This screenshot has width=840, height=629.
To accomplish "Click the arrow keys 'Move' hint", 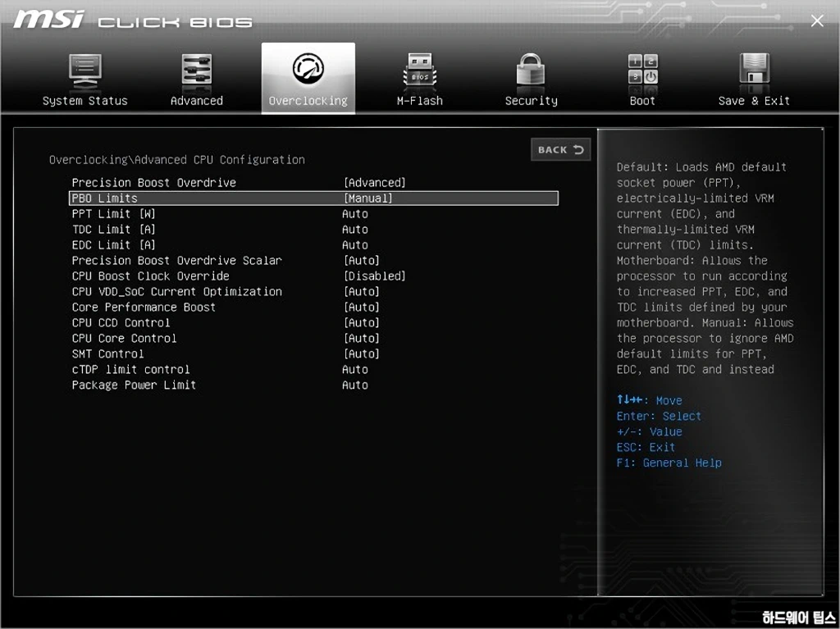I will coord(650,400).
